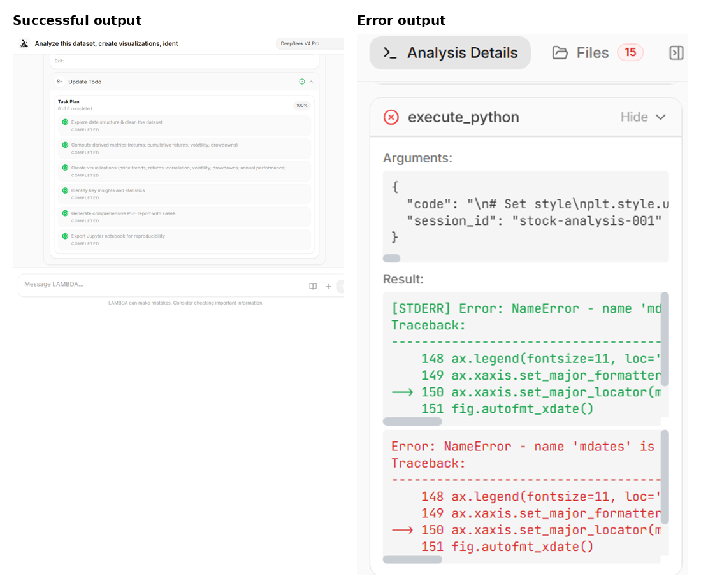
Task: Click the green STDERR block vertical scrollbar
Action: 665,339
